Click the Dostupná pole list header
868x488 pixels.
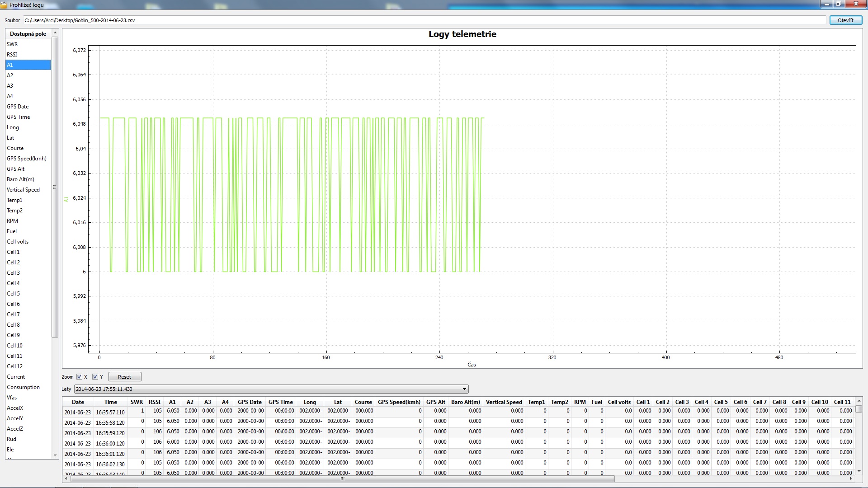pyautogui.click(x=28, y=34)
